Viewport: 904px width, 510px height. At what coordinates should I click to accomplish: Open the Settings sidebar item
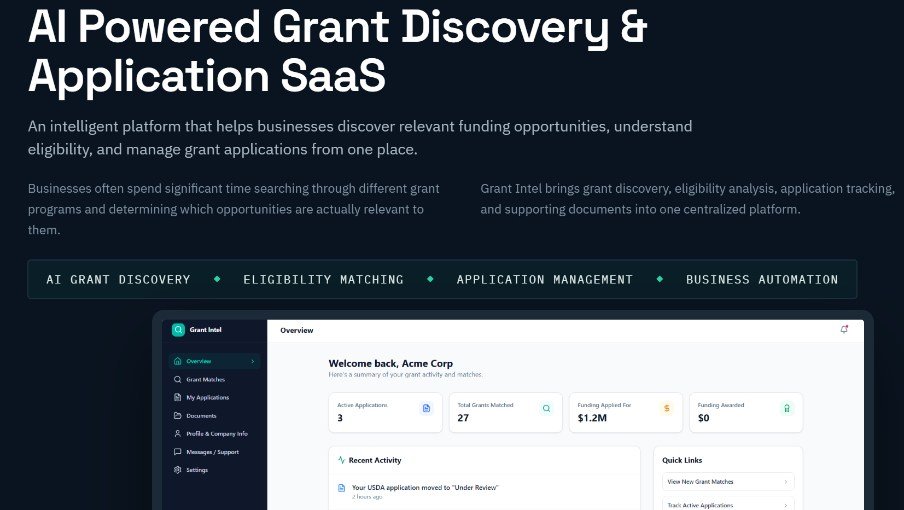click(x=214, y=470)
